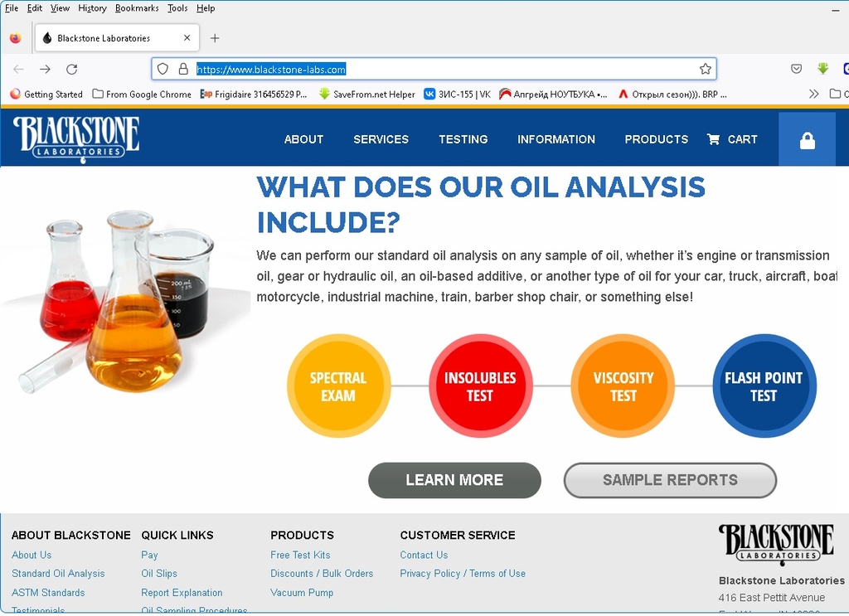
Task: Open the Help menu
Action: click(206, 8)
